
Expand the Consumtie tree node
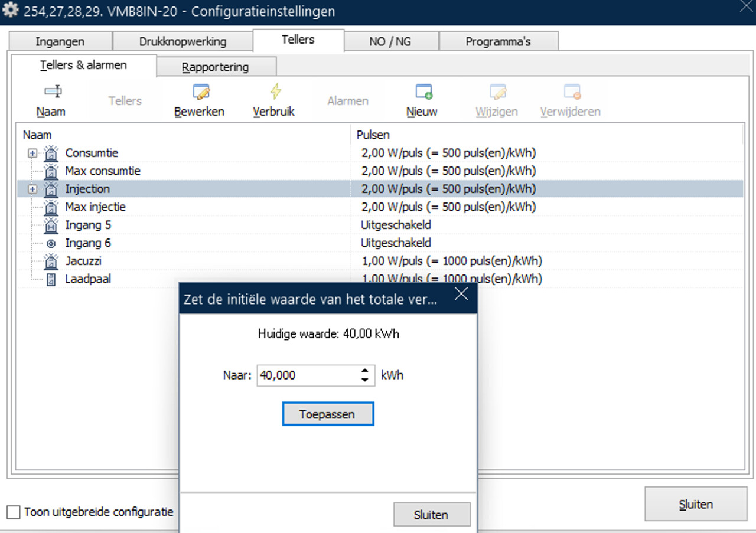(32, 153)
